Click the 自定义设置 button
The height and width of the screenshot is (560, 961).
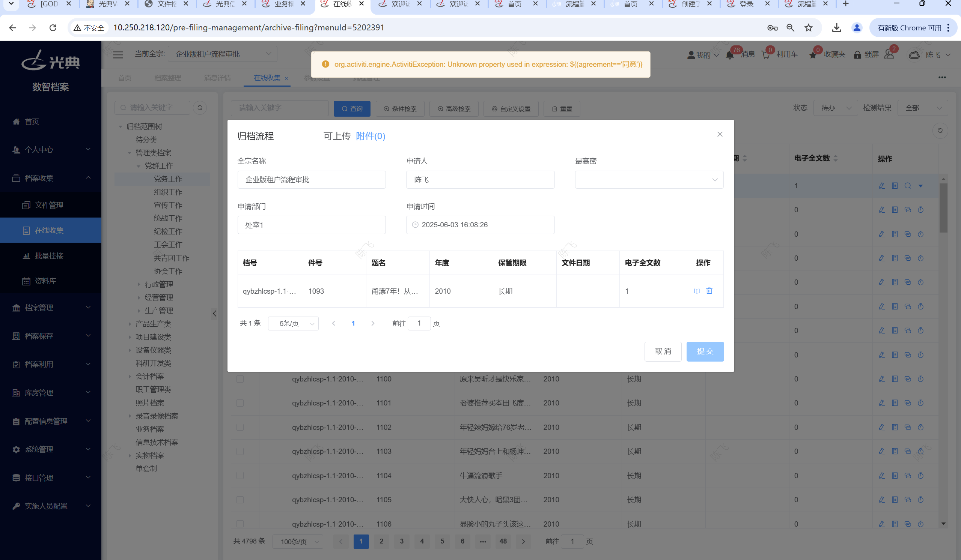511,108
